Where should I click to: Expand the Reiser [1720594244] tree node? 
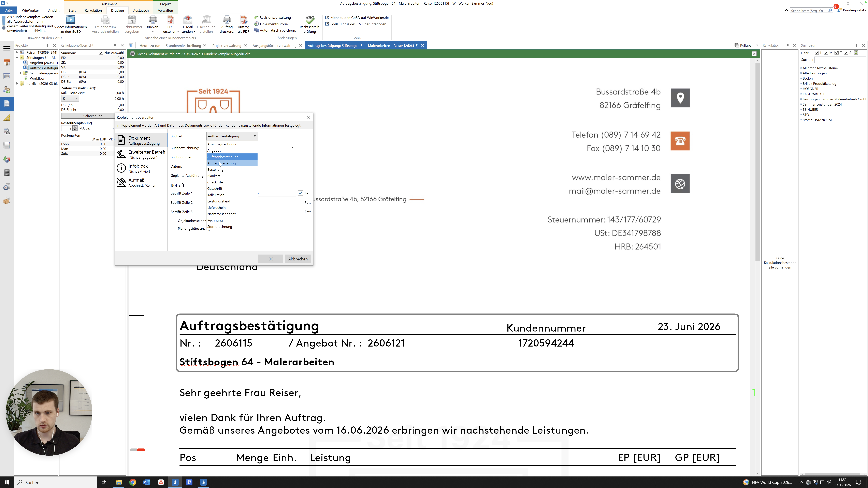click(17, 52)
